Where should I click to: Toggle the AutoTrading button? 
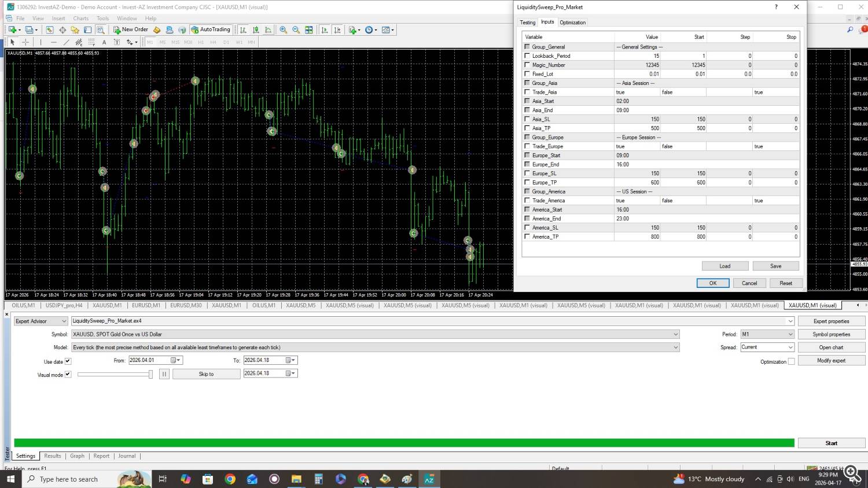coord(211,29)
